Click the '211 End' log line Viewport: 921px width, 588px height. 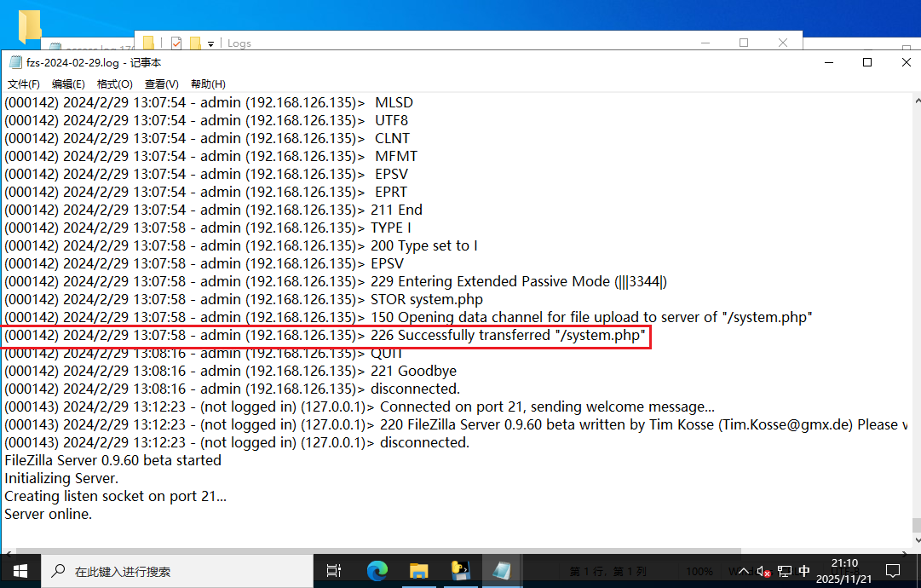click(x=213, y=210)
